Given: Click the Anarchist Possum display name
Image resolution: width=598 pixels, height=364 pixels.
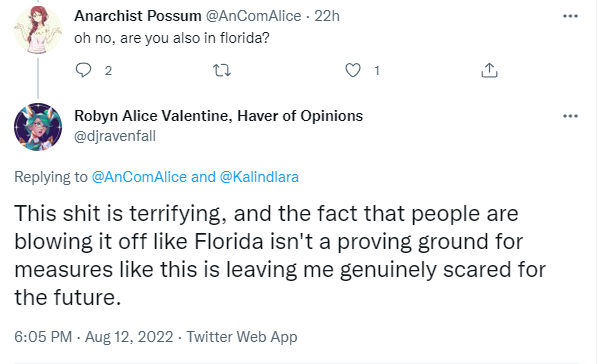Looking at the screenshot, I should click(138, 16).
